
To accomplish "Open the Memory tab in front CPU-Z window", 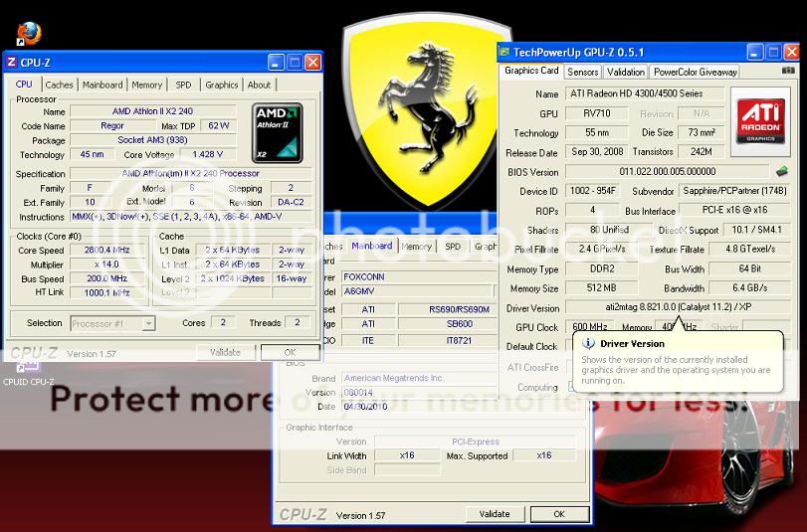I will pos(146,85).
